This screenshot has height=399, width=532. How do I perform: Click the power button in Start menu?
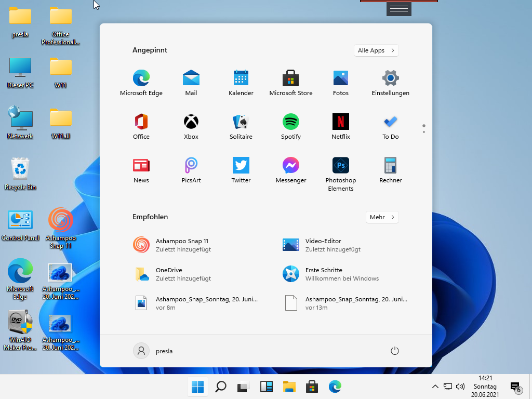pyautogui.click(x=395, y=351)
